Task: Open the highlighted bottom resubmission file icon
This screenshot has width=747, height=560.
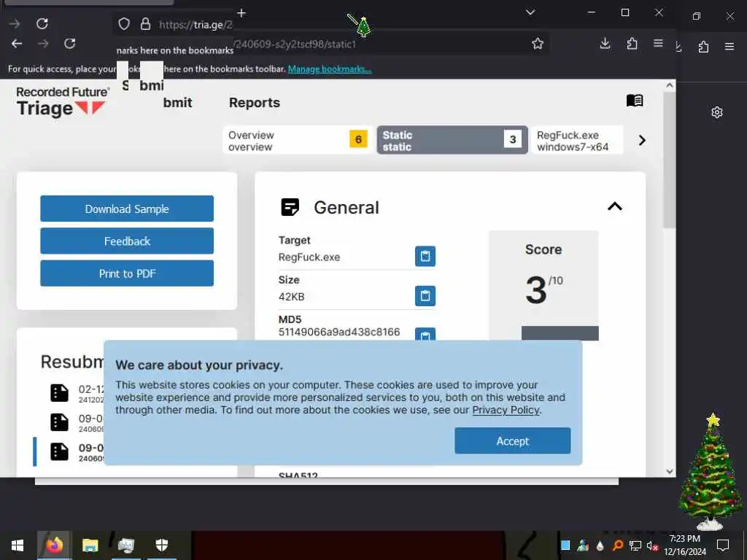Action: click(x=60, y=451)
